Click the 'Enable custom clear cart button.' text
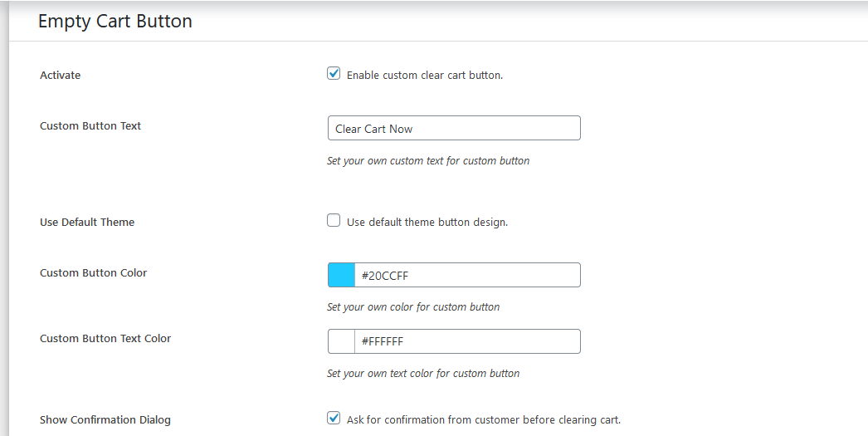 pyautogui.click(x=425, y=76)
